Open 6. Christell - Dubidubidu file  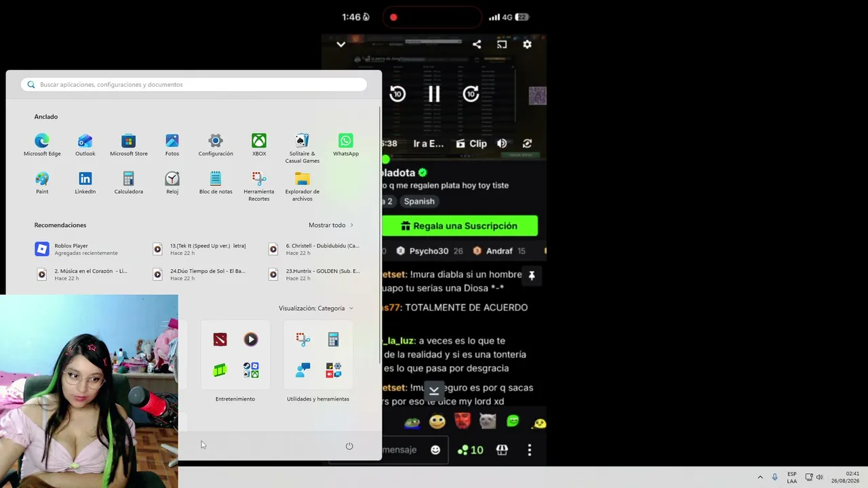click(x=315, y=249)
